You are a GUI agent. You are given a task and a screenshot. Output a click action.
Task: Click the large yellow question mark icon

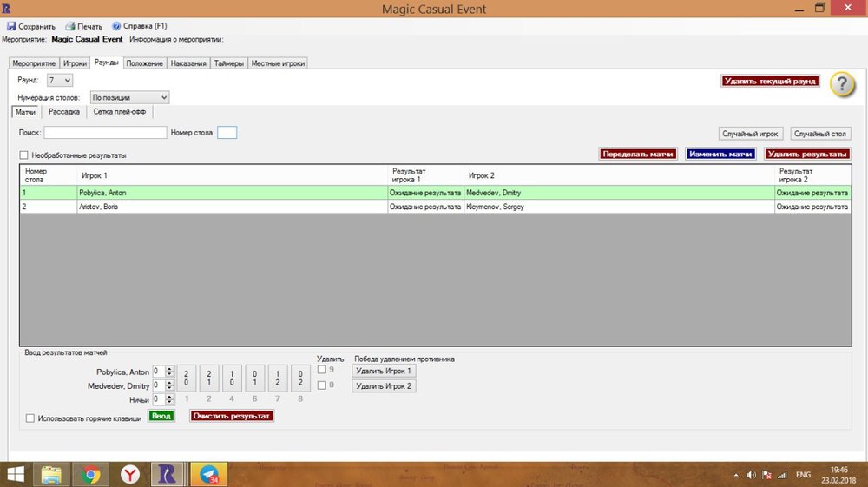[842, 84]
